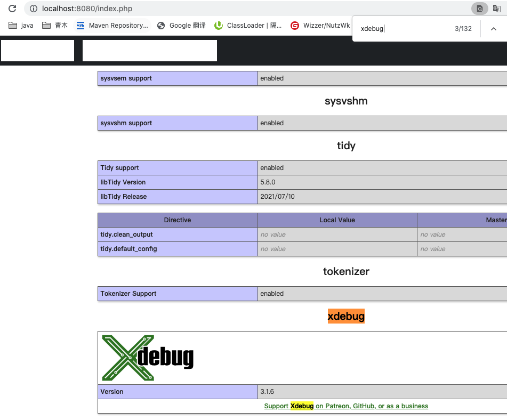Open the java bookmarks folder
Viewport: 507px width, 420px height.
pyautogui.click(x=21, y=26)
